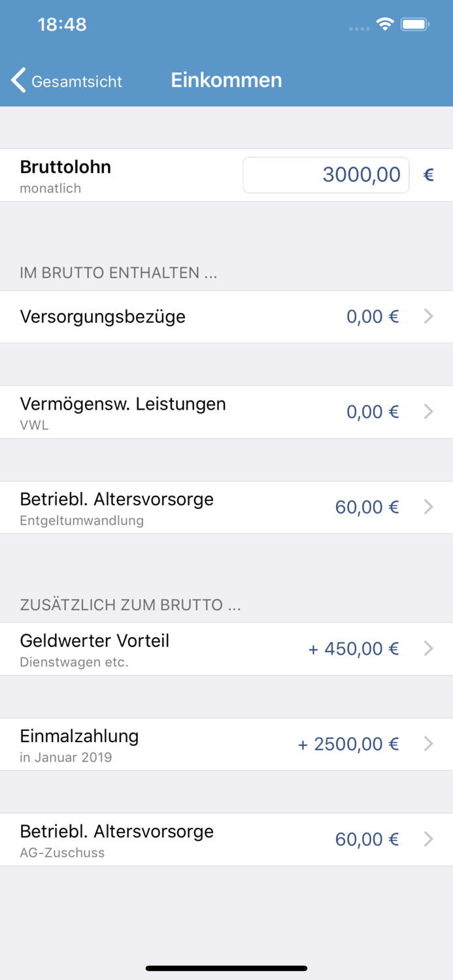Select the Einkommen title
This screenshot has width=453, height=980.
[226, 80]
